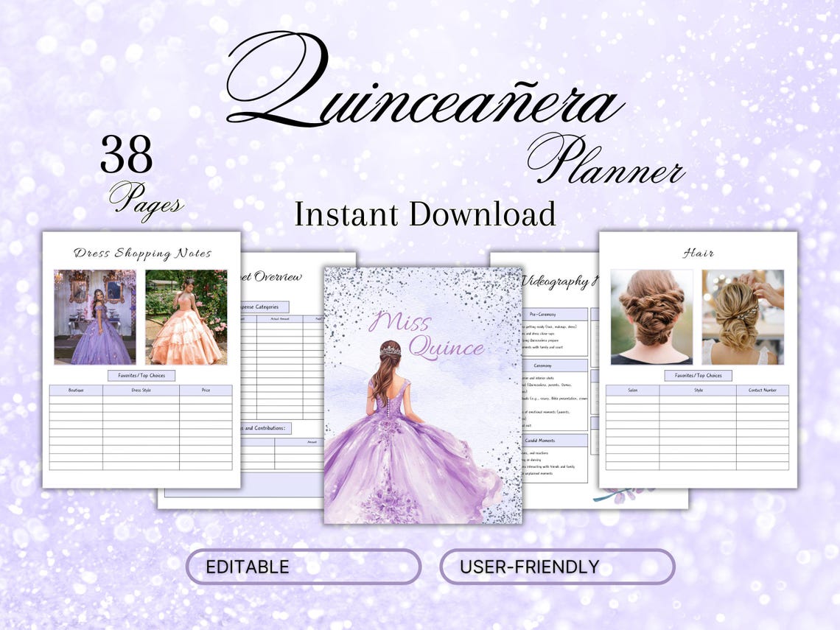Open the Instant Download link

tap(424, 214)
